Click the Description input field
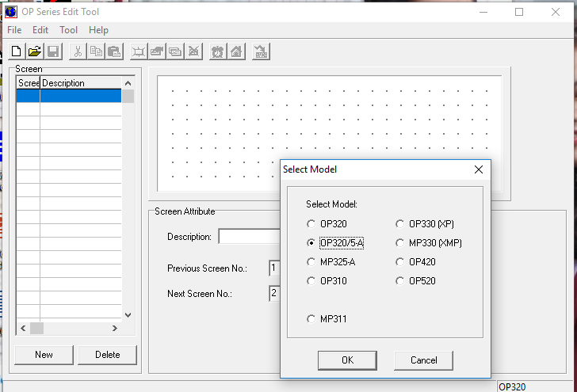 [250, 237]
